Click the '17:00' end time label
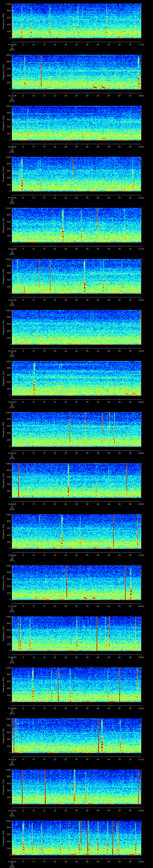This screenshot has width=153, height=868. click(x=141, y=44)
